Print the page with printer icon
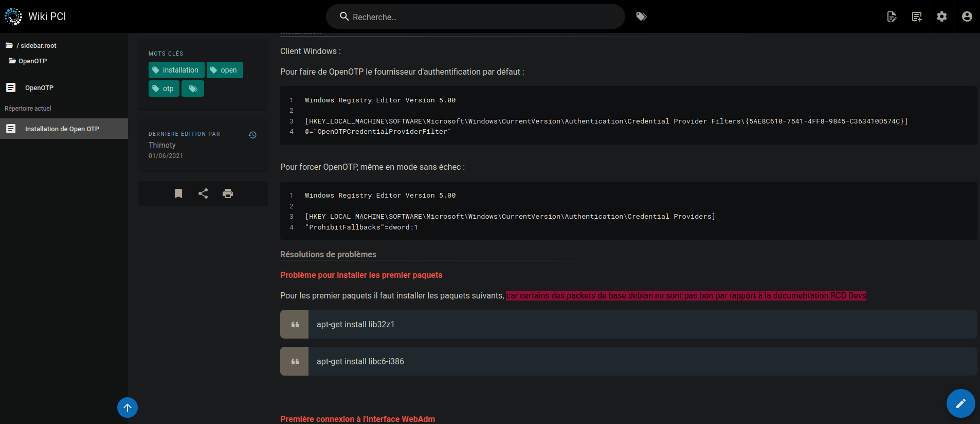Screen dimensions: 980x424 228,193
